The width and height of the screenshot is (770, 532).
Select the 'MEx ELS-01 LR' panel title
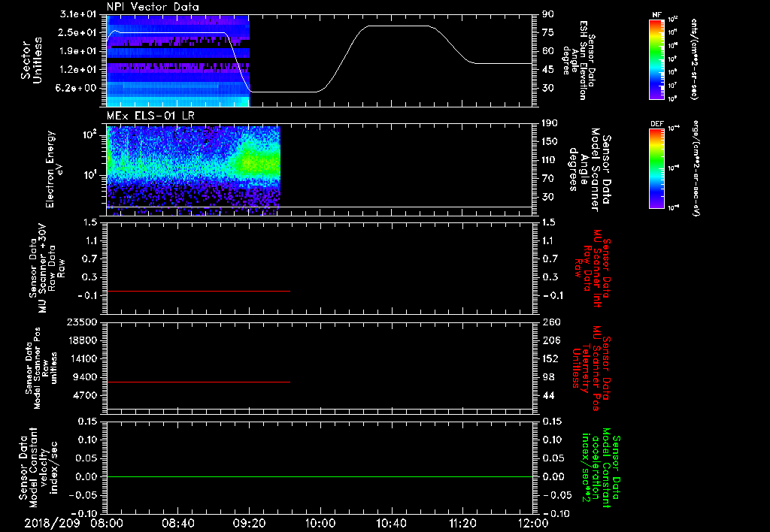149,116
